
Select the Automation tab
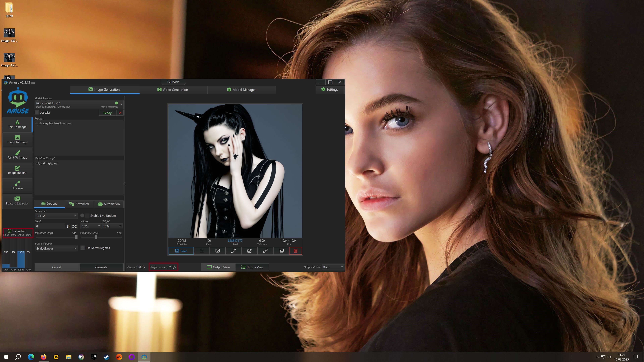pyautogui.click(x=109, y=204)
